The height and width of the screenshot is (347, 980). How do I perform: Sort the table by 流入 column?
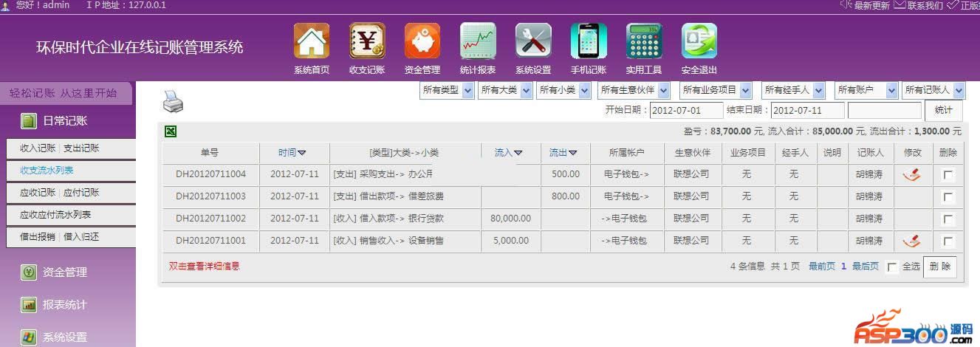509,153
